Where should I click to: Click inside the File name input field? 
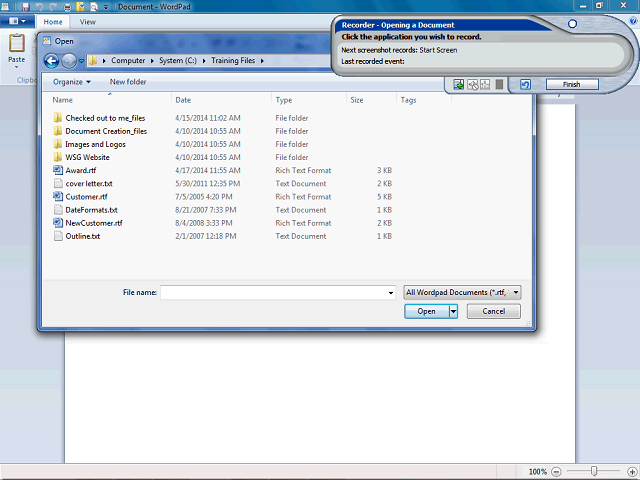pos(273,292)
